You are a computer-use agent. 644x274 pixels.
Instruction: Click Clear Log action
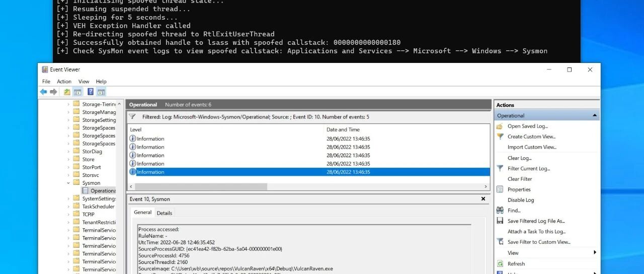coord(520,158)
